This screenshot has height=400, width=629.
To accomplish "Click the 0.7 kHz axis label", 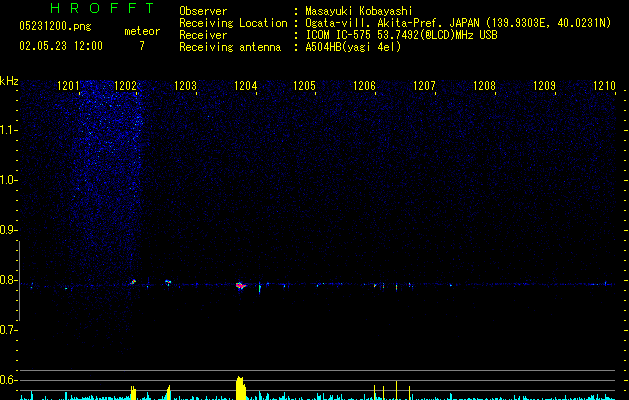I will pos(8,330).
